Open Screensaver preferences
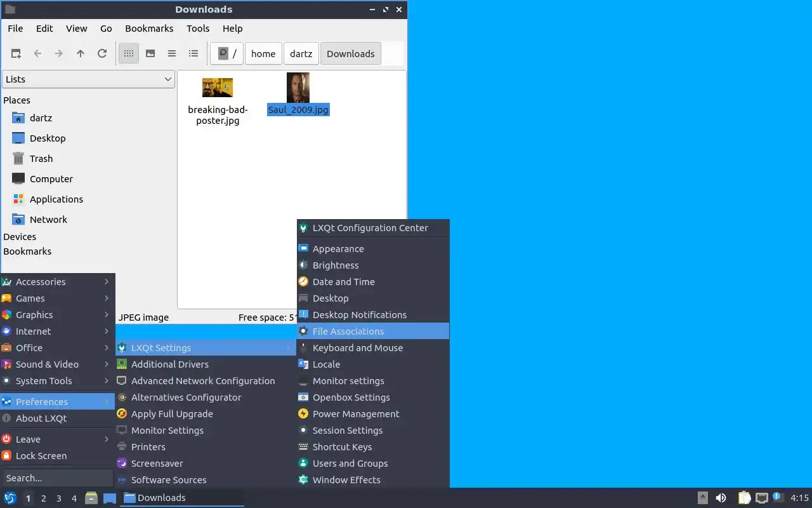 click(x=206, y=464)
